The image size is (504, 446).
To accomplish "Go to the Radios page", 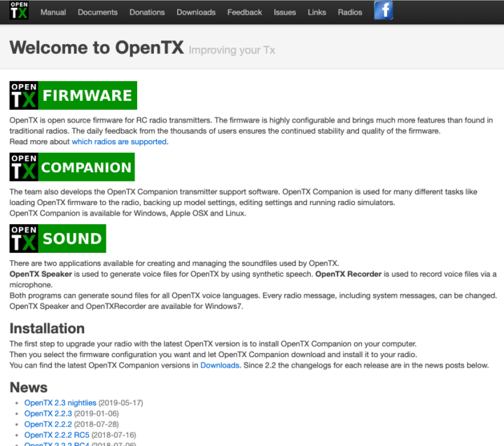I will (350, 12).
